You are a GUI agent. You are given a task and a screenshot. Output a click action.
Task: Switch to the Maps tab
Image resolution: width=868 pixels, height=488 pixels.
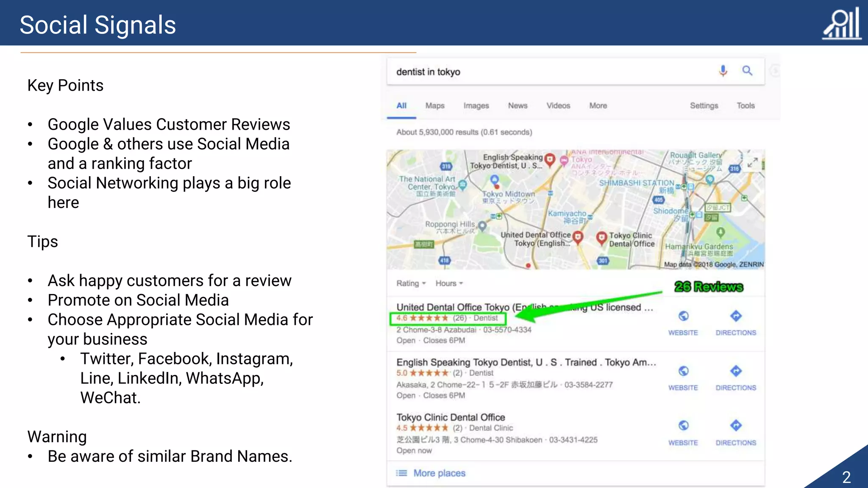pos(435,106)
